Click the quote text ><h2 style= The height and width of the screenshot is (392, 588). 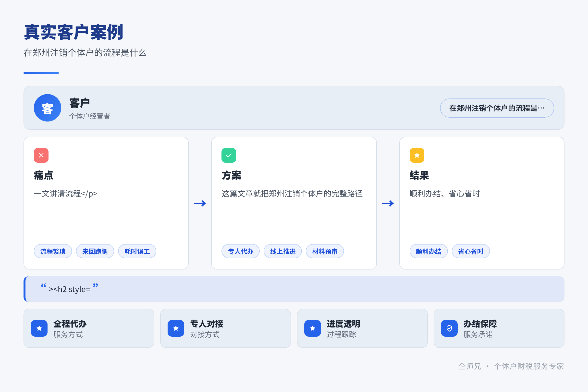70,289
